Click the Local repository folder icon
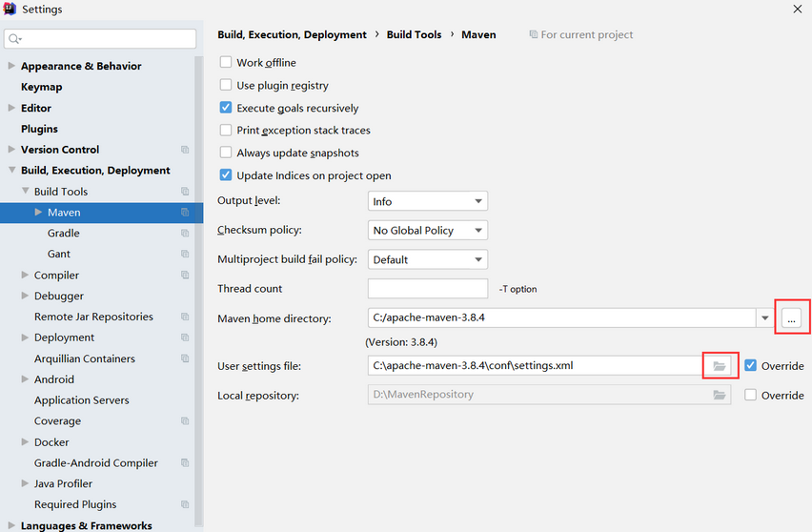The height and width of the screenshot is (532, 812). [x=720, y=395]
